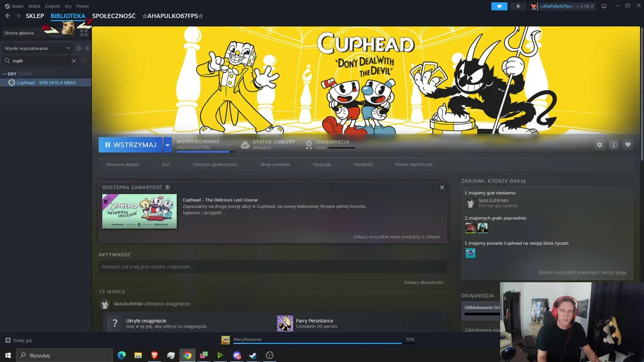The image size is (644, 362).
Task: Go forward with the right arrow
Action: click(x=18, y=16)
